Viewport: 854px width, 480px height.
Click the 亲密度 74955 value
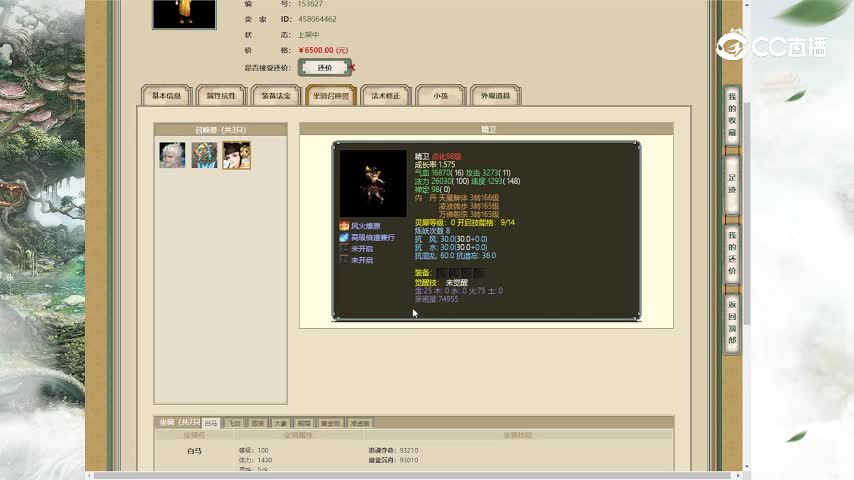436,299
